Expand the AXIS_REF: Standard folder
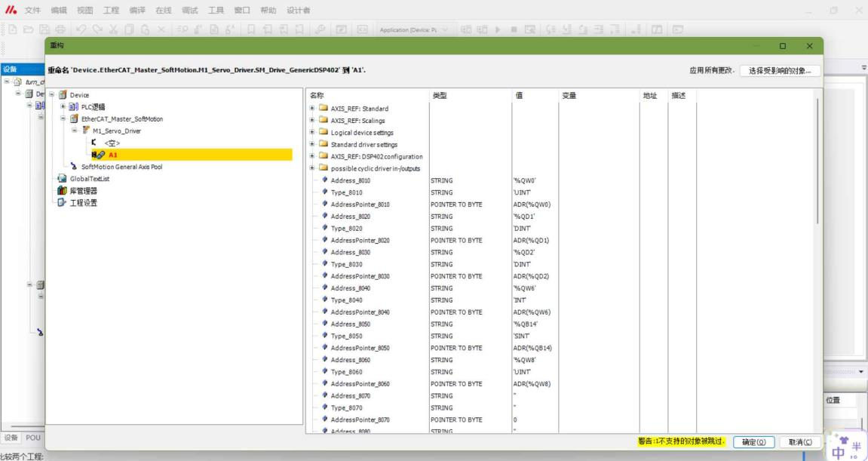Viewport: 868px width, 461px height. [x=312, y=109]
